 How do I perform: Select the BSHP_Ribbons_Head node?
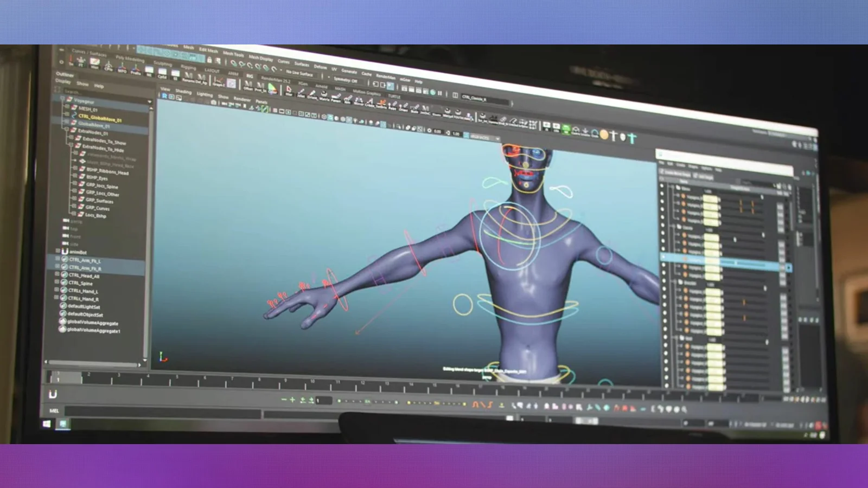click(107, 171)
